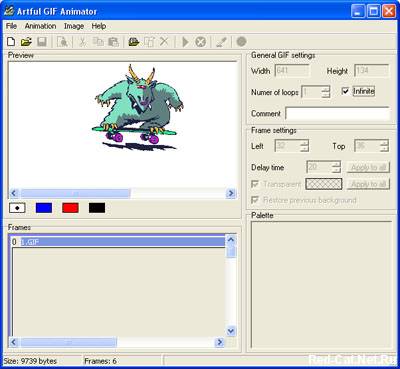
Task: Click the transparent color hatched swatch
Action: pyautogui.click(x=324, y=184)
